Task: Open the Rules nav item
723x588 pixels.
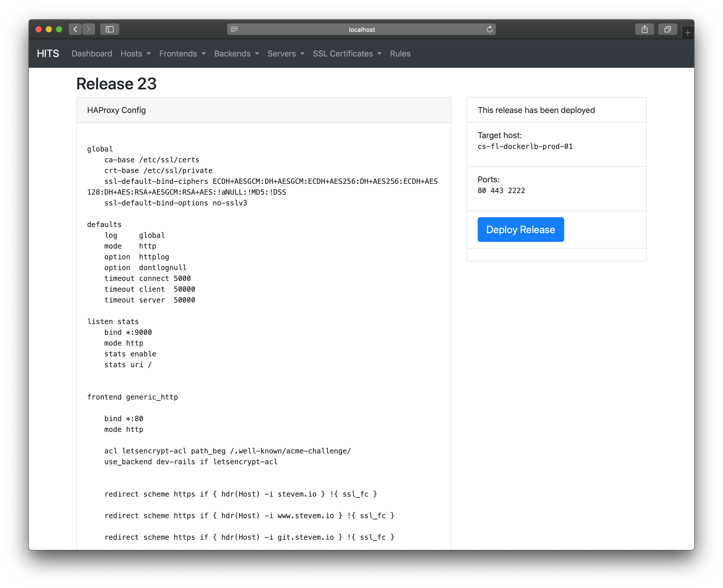Action: (400, 54)
